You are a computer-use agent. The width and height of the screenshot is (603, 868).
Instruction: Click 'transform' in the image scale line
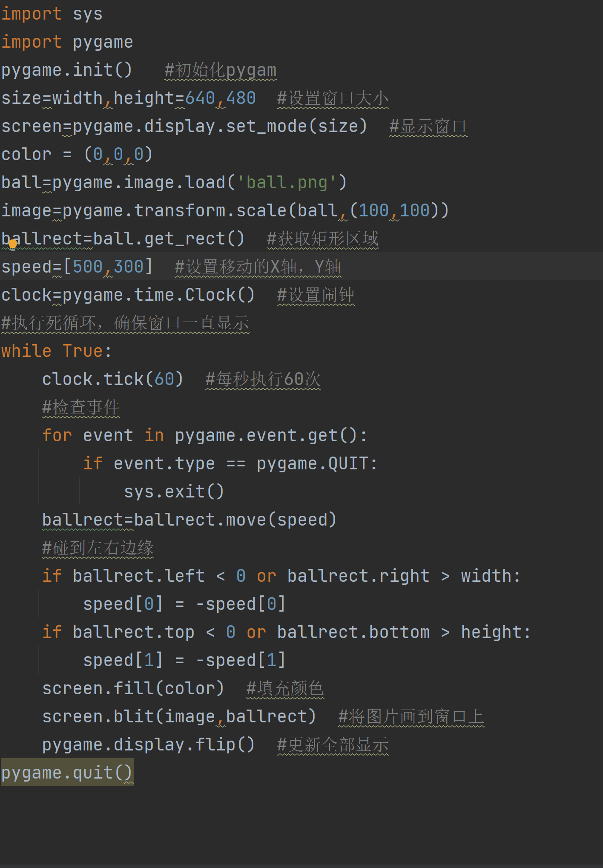pyautogui.click(x=179, y=211)
